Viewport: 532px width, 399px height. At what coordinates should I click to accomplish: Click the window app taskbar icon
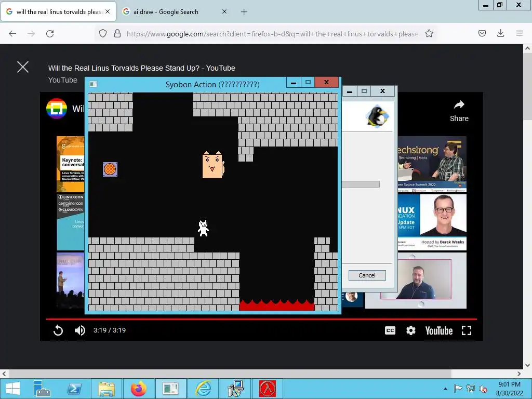170,389
